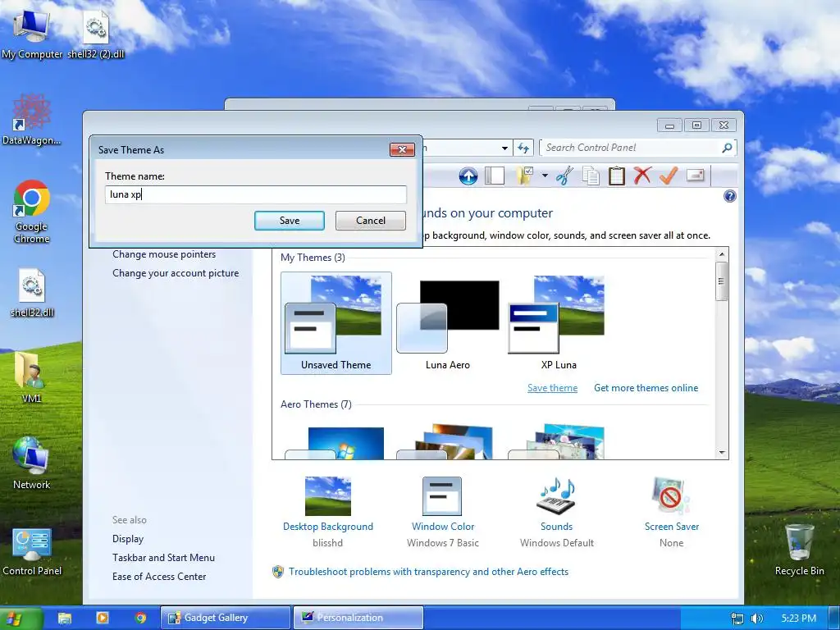This screenshot has height=630, width=840.
Task: Close the Save Theme As dialog
Action: (x=402, y=149)
